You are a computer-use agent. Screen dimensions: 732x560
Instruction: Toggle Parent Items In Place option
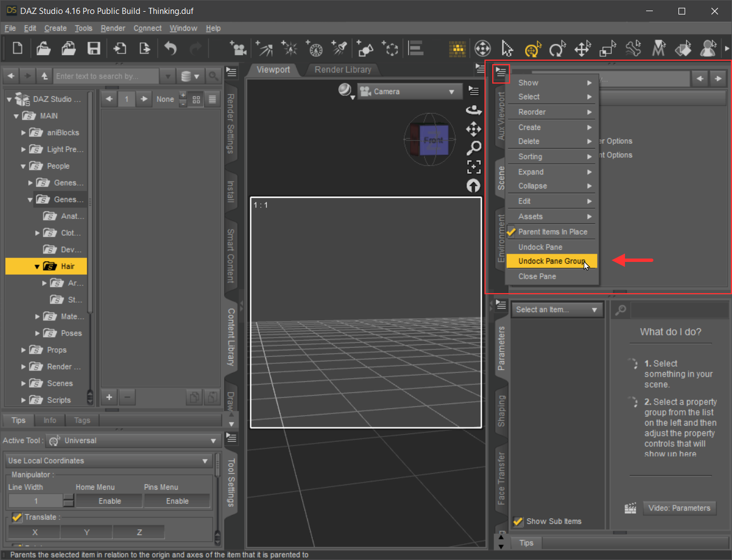552,232
